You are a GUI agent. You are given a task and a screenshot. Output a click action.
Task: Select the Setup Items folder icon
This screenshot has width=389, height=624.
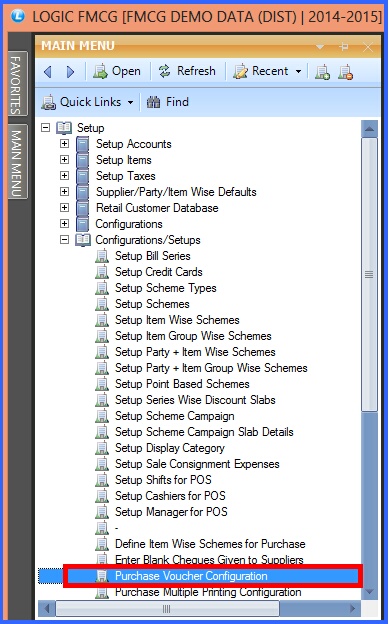[x=83, y=160]
